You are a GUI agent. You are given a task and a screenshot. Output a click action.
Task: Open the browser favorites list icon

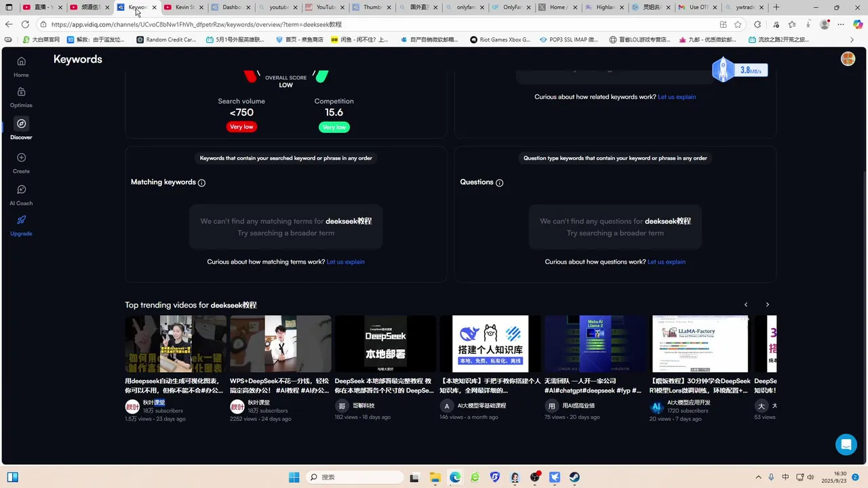[792, 24]
